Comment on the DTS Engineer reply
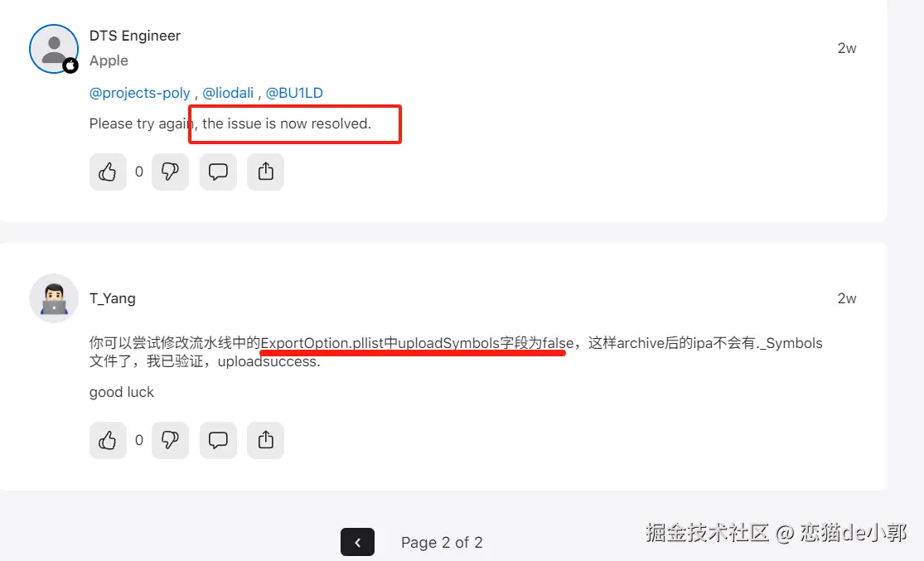924x561 pixels. pos(218,172)
